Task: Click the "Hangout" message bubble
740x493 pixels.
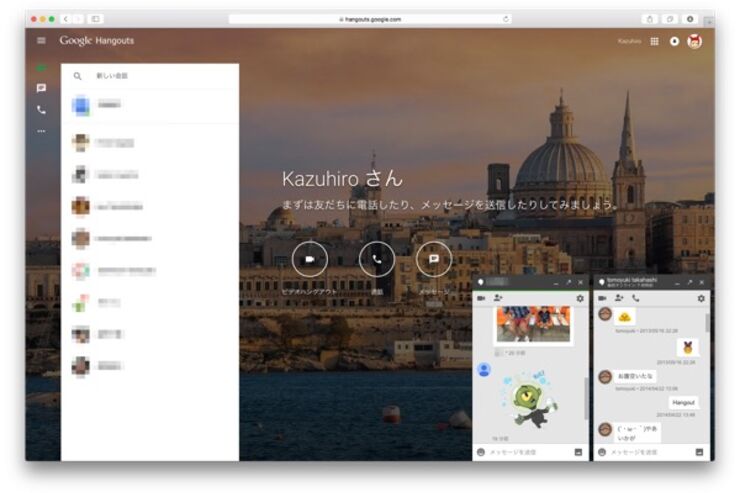Action: [683, 402]
